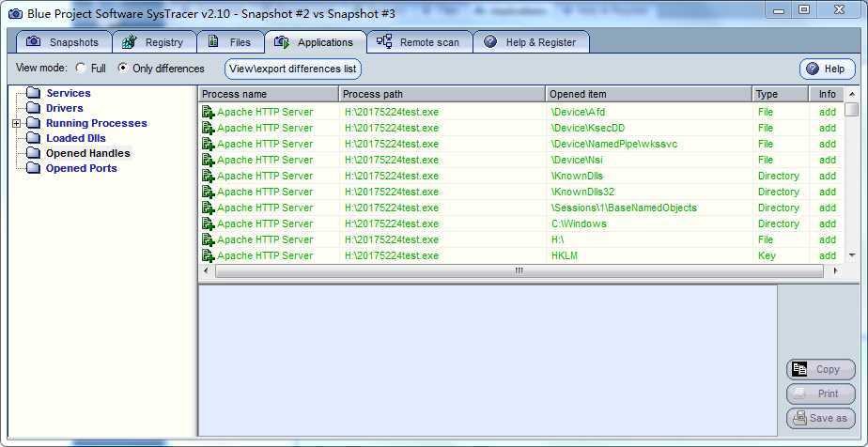This screenshot has height=447, width=868.
Task: Click the Drivers folder icon
Action: point(34,107)
